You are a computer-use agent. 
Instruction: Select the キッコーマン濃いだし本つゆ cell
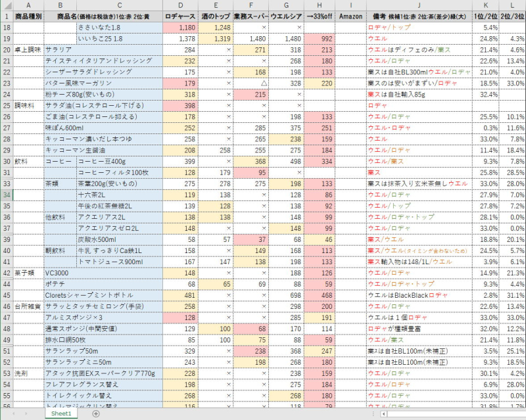pyautogui.click(x=103, y=139)
